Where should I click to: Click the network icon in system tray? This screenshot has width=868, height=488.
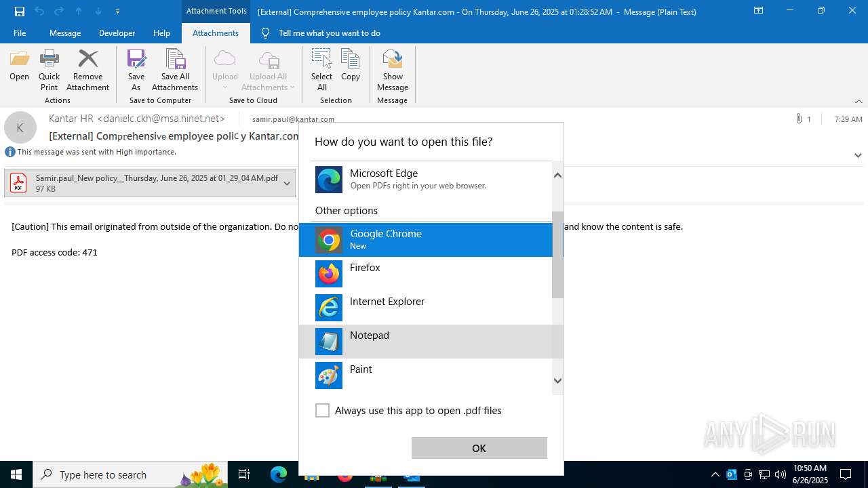[x=764, y=474]
